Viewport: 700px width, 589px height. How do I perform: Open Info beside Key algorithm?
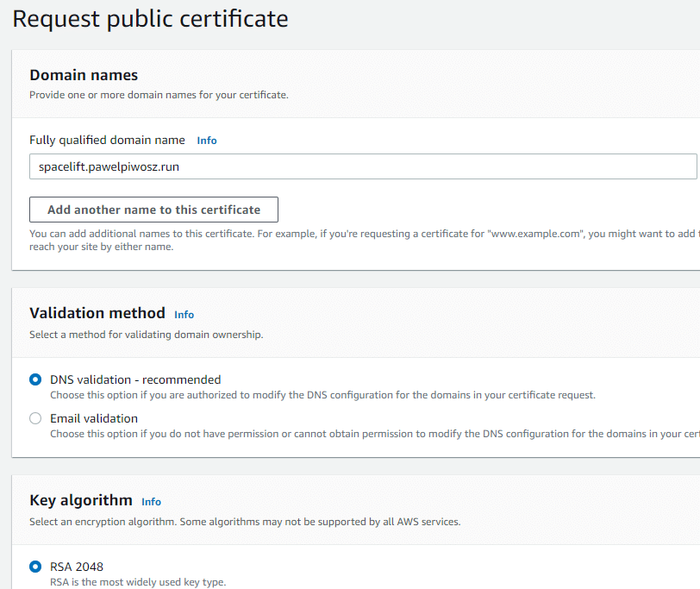click(x=151, y=502)
